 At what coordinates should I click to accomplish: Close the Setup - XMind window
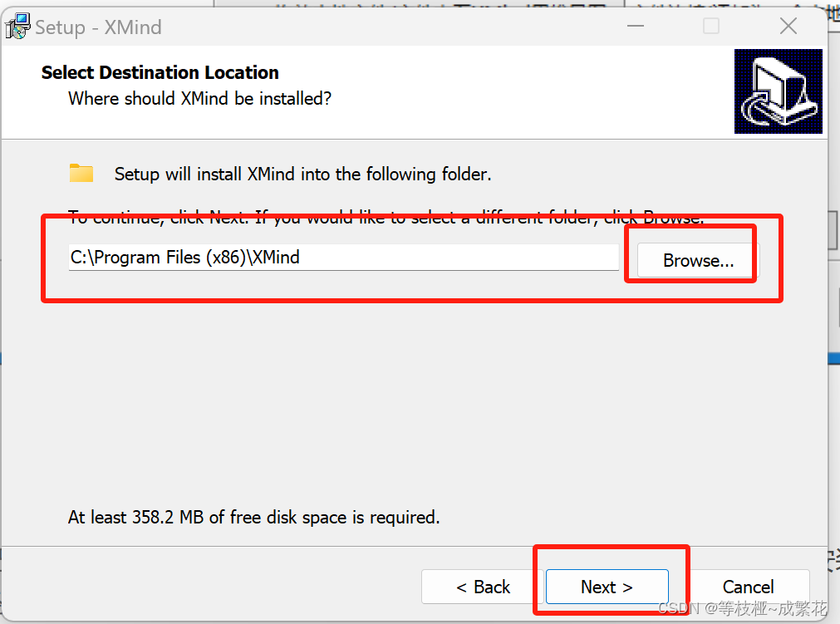[x=788, y=26]
